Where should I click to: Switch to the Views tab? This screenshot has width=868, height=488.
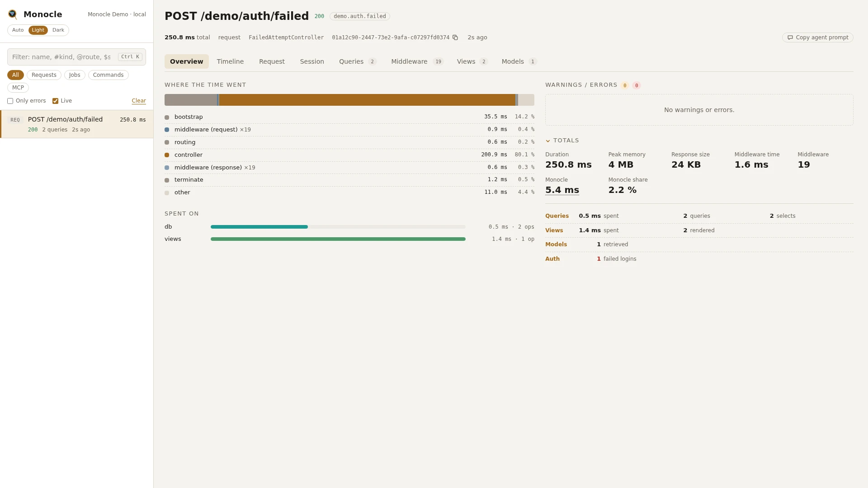472,61
